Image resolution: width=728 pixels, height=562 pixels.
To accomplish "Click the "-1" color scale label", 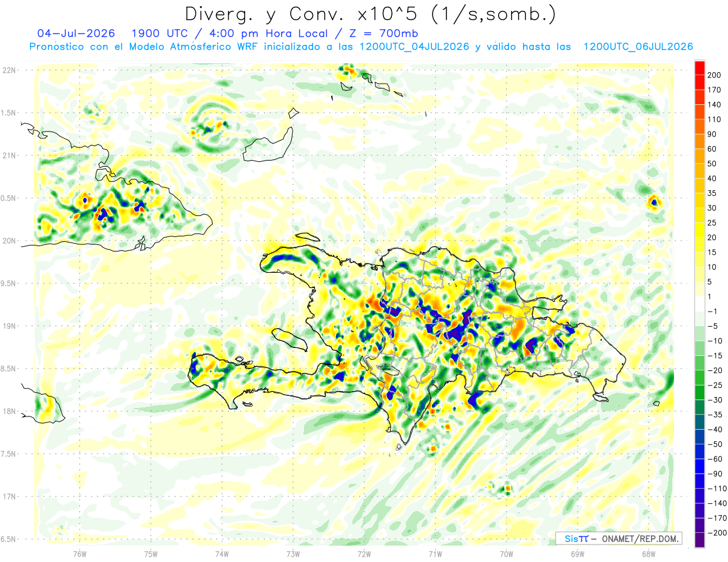I will pyautogui.click(x=713, y=311).
